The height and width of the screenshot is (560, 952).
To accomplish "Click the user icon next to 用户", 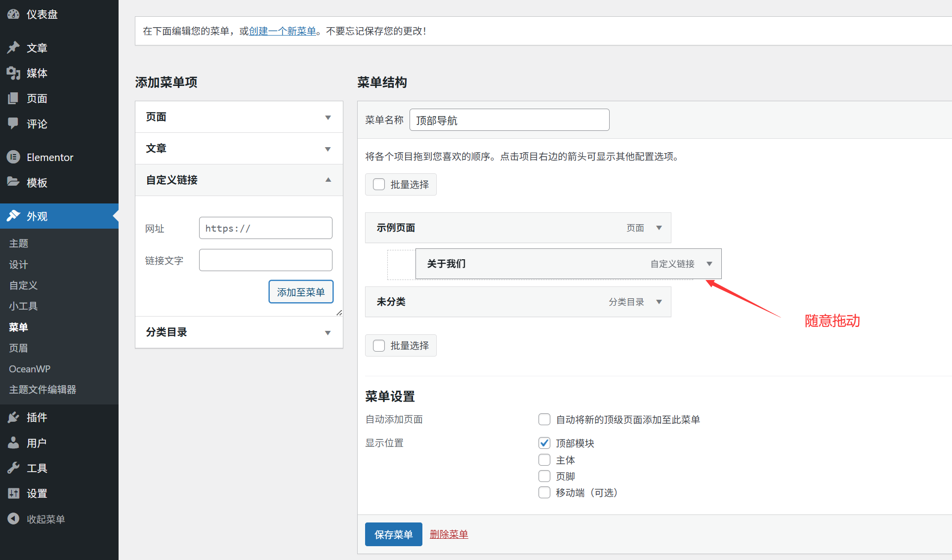I will point(13,442).
